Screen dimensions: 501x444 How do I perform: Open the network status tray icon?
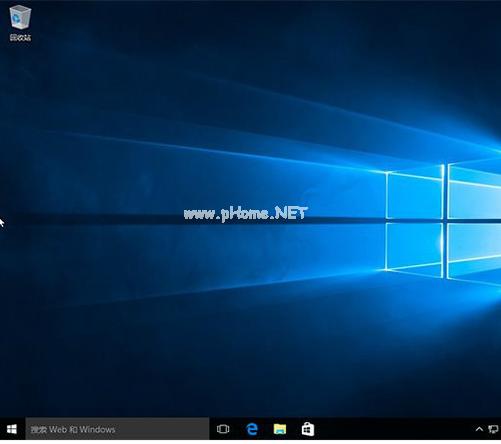[493, 429]
